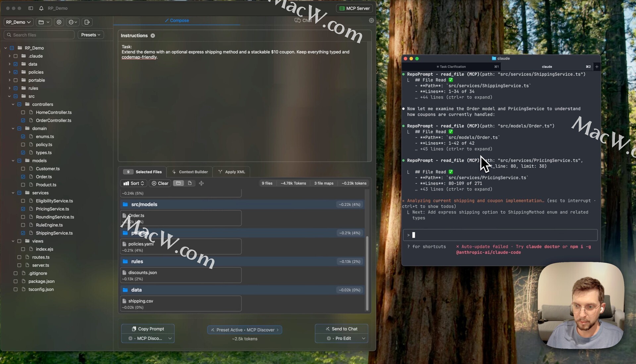
Task: Toggle the sidebar panel icon
Action: 30,8
